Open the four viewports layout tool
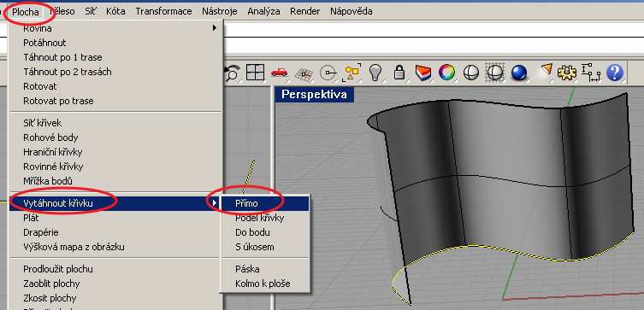This screenshot has height=310, width=644. [255, 73]
